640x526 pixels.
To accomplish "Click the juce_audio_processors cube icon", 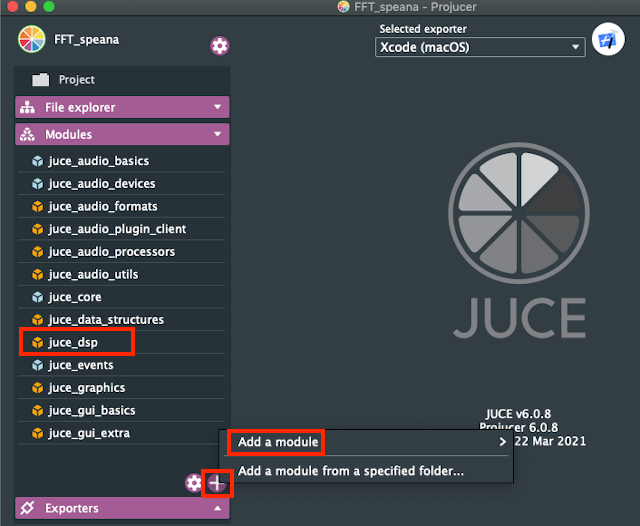I will pyautogui.click(x=38, y=252).
